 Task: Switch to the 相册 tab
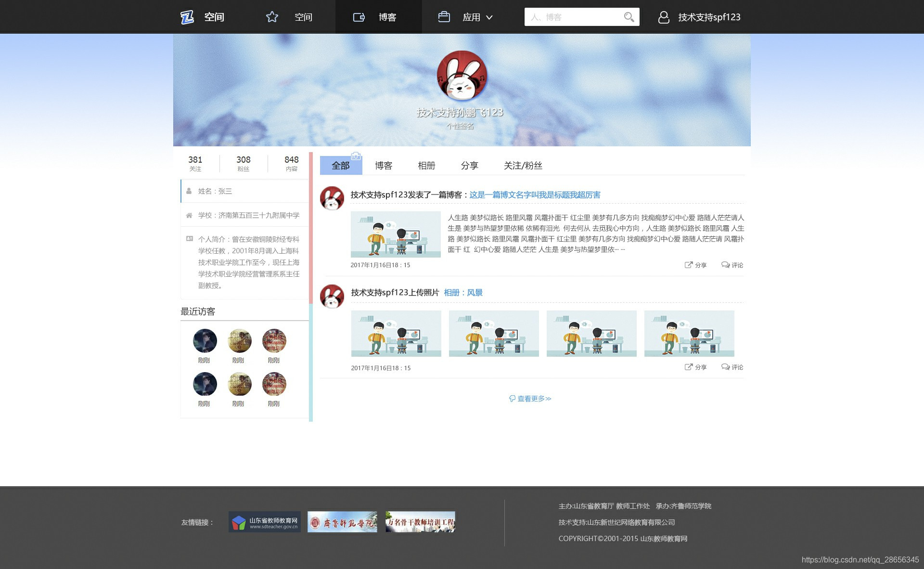[426, 166]
